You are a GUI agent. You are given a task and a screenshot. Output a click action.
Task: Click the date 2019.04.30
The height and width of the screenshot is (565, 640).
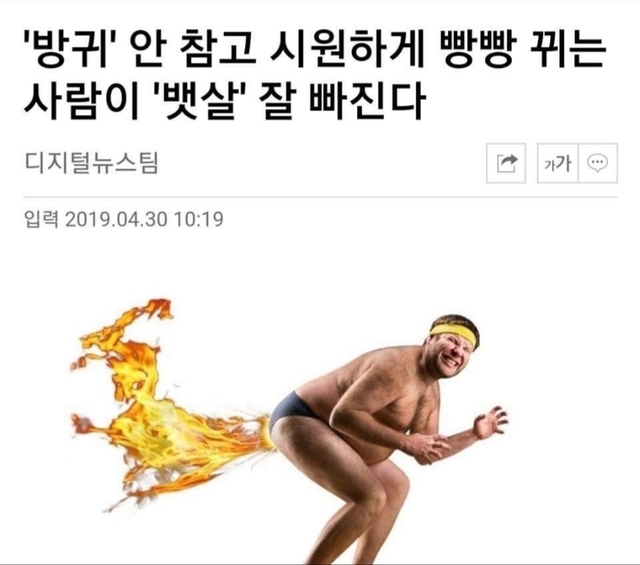(117, 219)
